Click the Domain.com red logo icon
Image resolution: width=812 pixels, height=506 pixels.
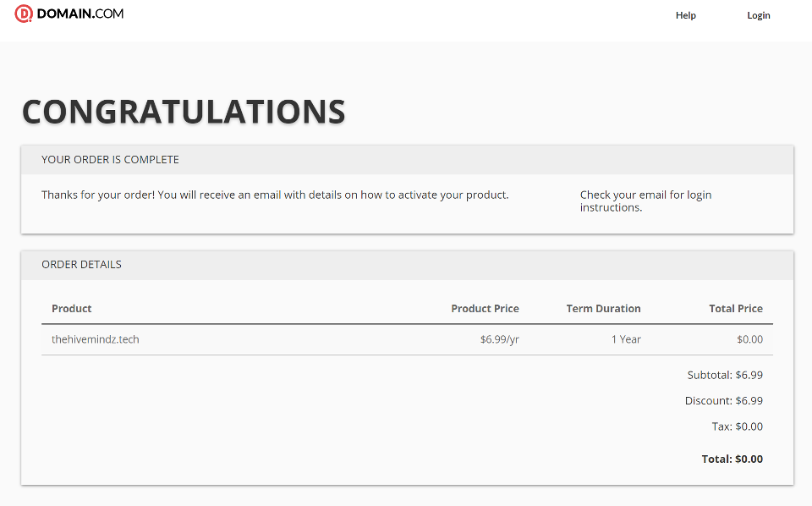pos(24,14)
